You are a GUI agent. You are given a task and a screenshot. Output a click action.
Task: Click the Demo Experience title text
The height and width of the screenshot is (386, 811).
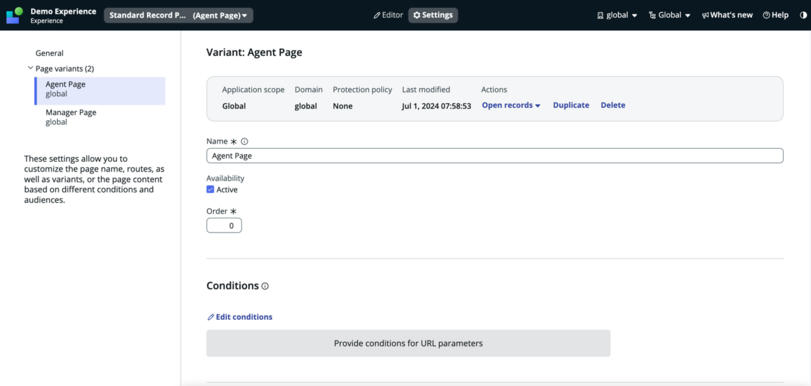63,11
